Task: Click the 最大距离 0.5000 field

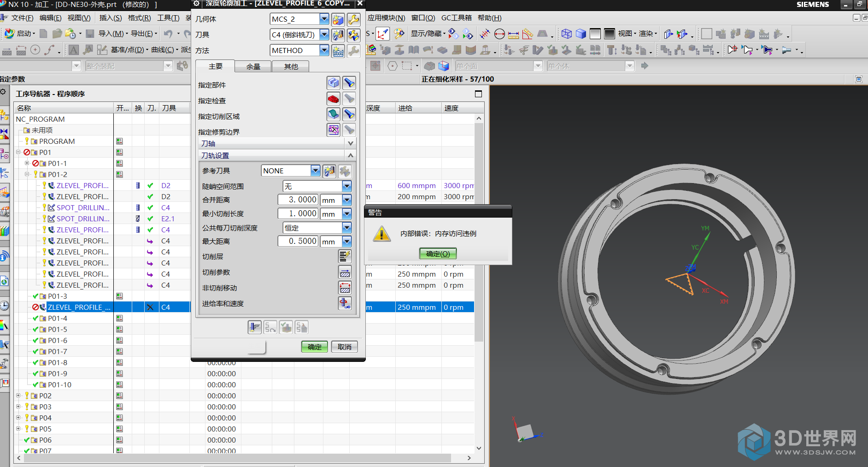Action: [x=298, y=241]
